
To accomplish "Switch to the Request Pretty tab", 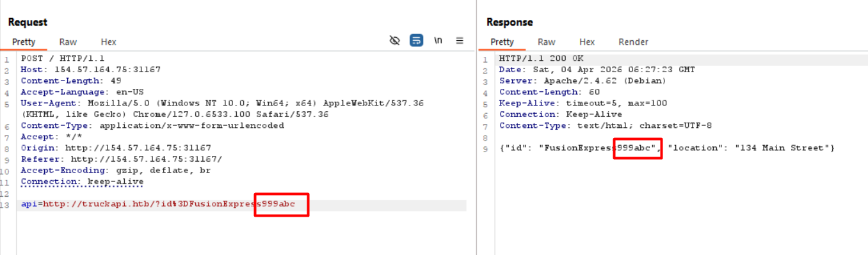I will click(x=24, y=42).
